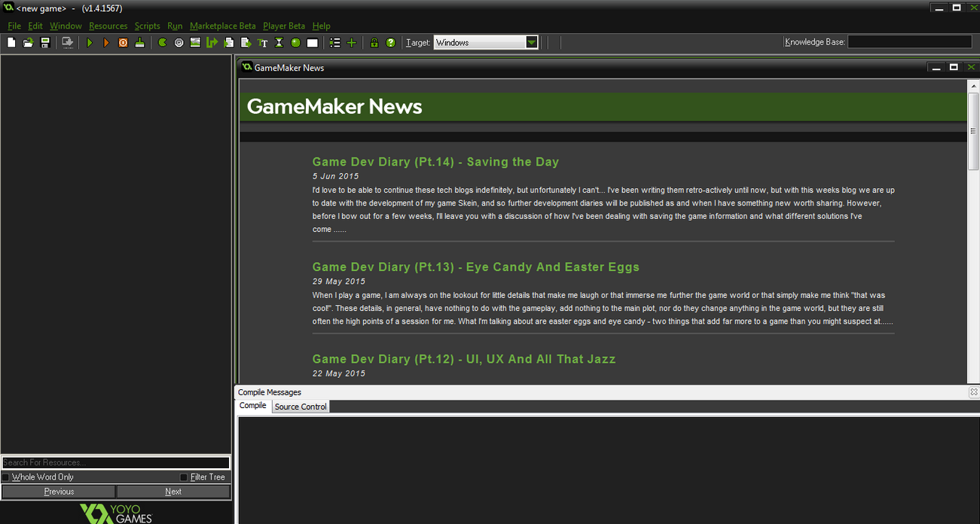This screenshot has height=524, width=980.
Task: Open the Player Beta menu
Action: [284, 26]
